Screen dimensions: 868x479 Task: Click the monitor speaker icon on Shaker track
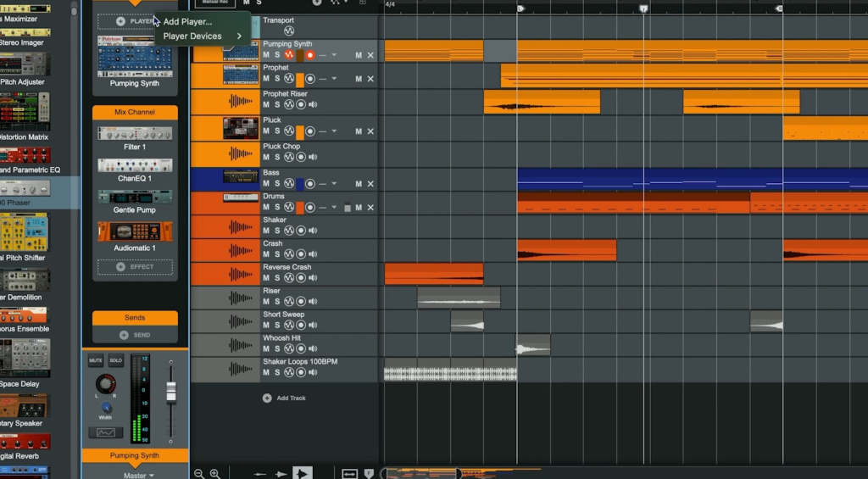point(313,231)
